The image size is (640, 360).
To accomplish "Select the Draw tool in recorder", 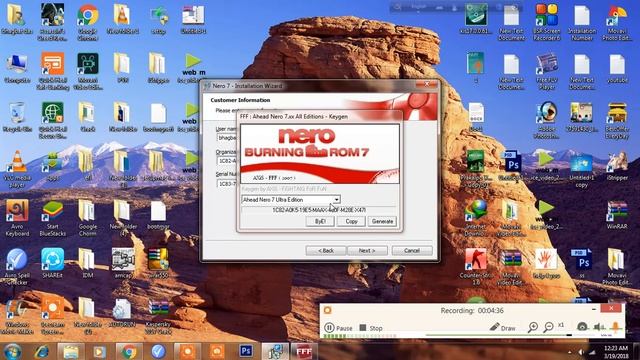I will [502, 327].
